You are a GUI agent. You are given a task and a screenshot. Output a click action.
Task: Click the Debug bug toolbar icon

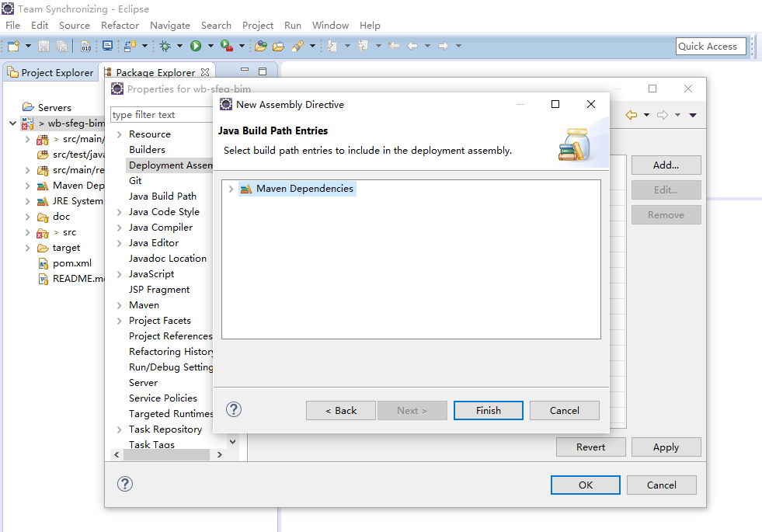pos(165,46)
